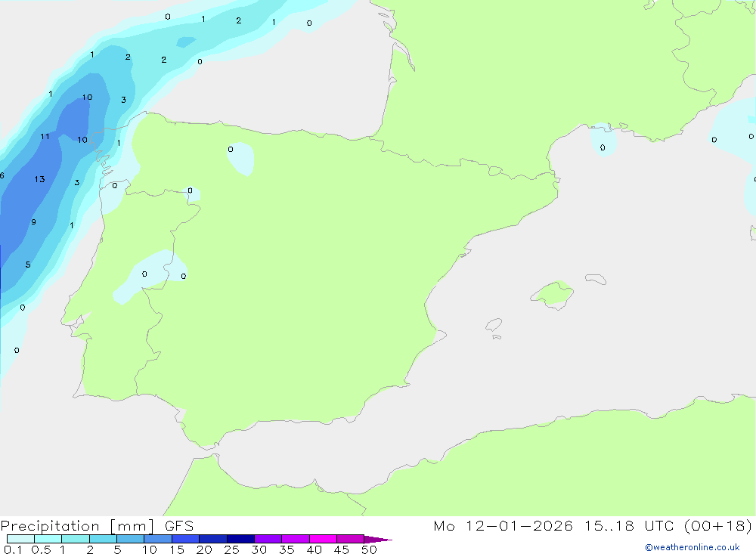Image resolution: width=756 pixels, height=554 pixels.
Task: Click the '40' legend scale label
Action: pyautogui.click(x=314, y=549)
